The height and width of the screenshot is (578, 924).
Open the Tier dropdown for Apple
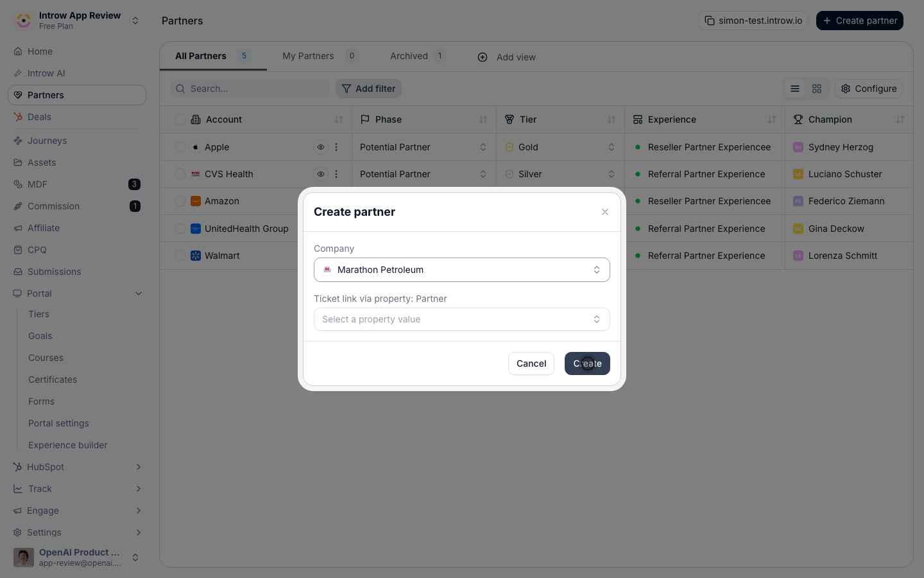tap(560, 147)
